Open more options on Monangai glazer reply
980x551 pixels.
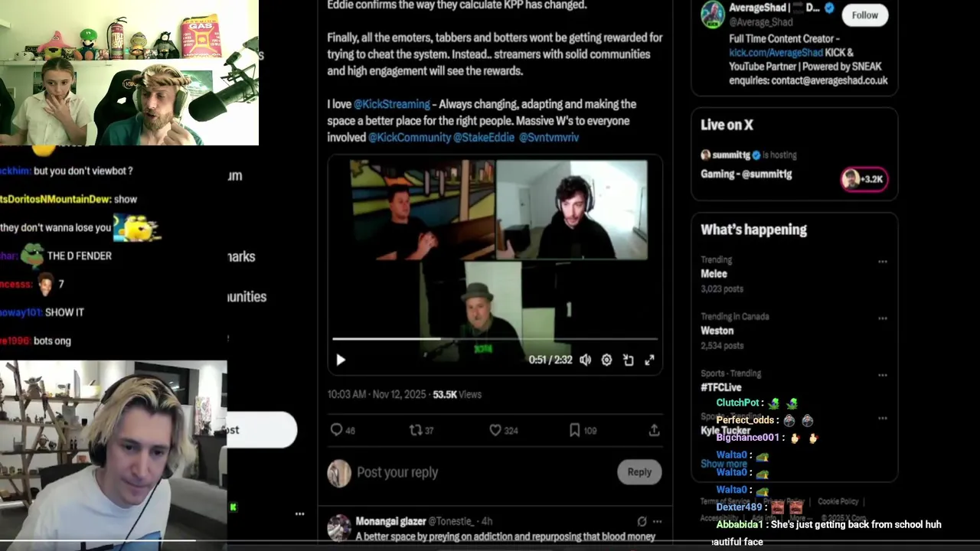click(x=657, y=522)
